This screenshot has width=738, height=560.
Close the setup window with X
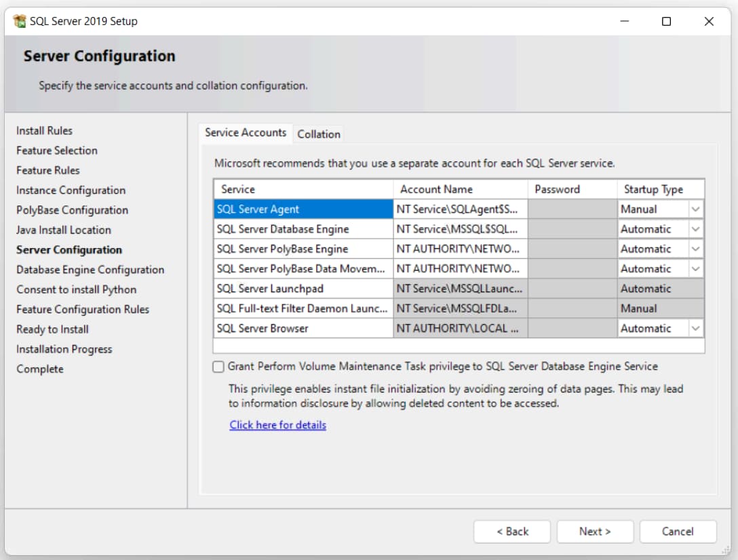pyautogui.click(x=709, y=21)
